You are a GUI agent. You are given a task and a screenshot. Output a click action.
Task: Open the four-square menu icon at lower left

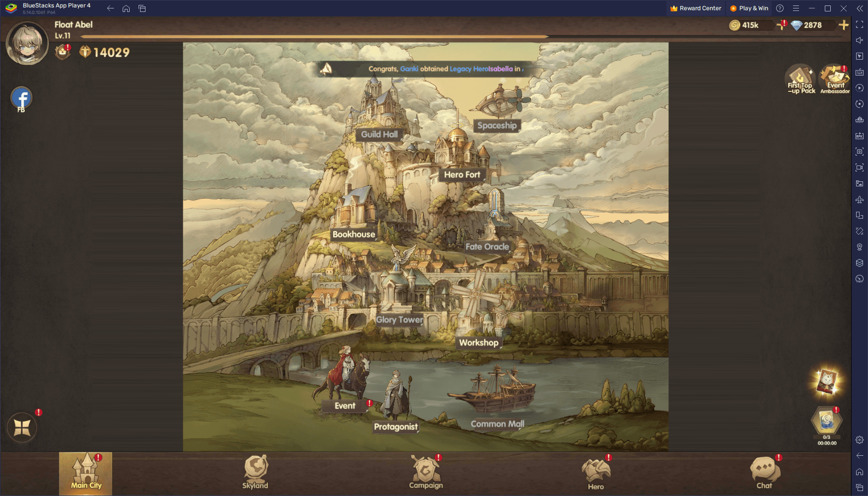pyautogui.click(x=22, y=427)
